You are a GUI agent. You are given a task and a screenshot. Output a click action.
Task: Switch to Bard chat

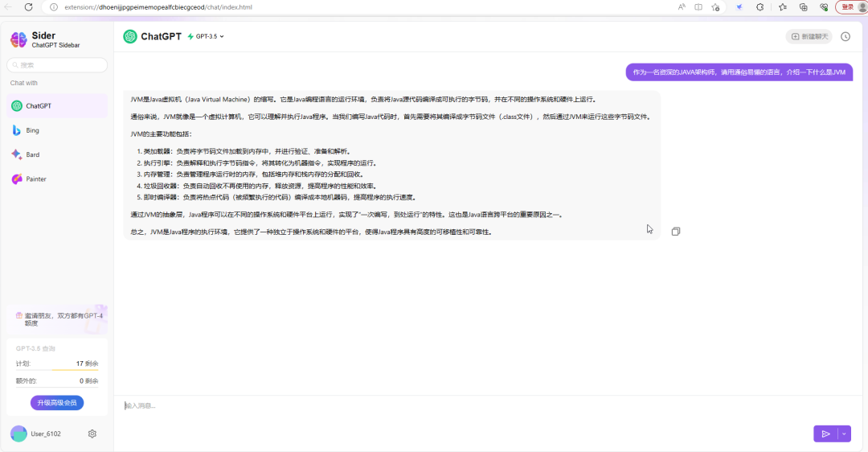[57, 154]
